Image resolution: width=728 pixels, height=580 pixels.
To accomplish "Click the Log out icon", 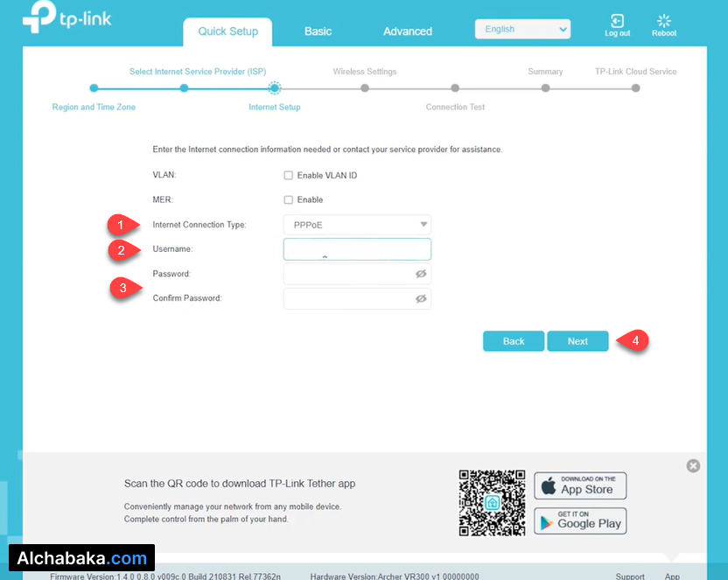I will pos(617,21).
